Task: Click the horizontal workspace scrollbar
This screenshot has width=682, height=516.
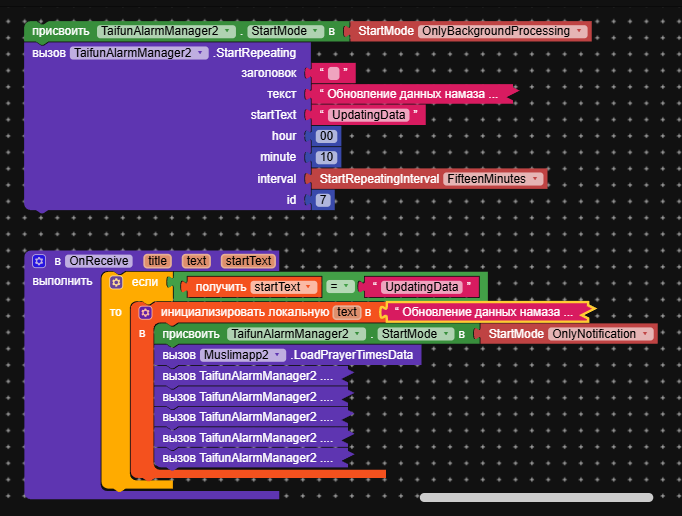Action: point(535,497)
